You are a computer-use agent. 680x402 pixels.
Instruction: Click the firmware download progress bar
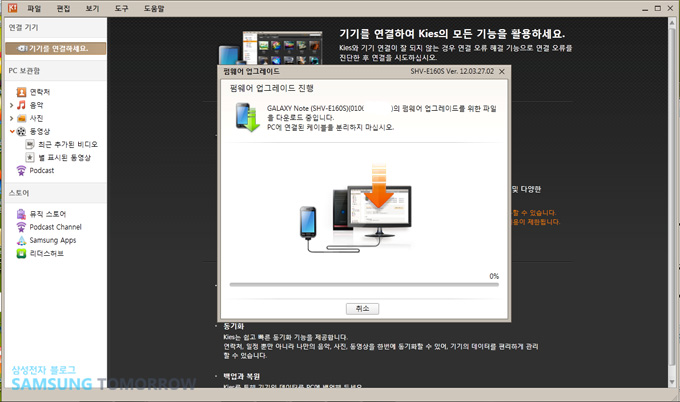click(364, 285)
